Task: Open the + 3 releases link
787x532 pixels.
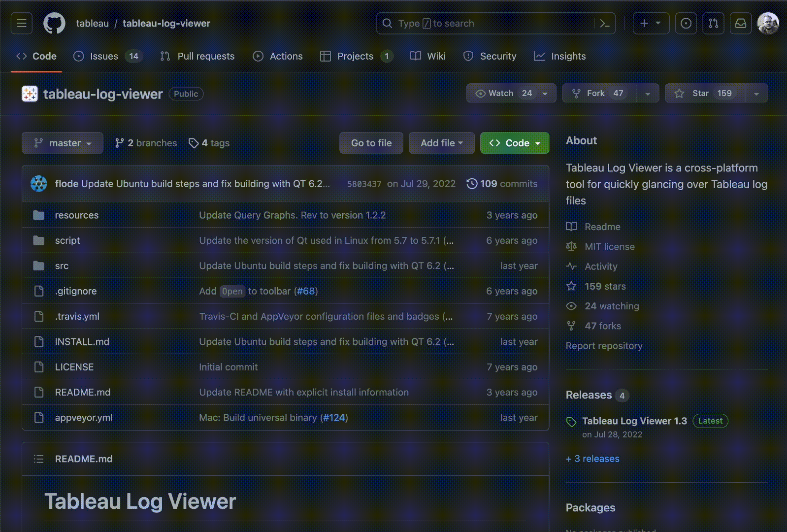Action: [592, 459]
